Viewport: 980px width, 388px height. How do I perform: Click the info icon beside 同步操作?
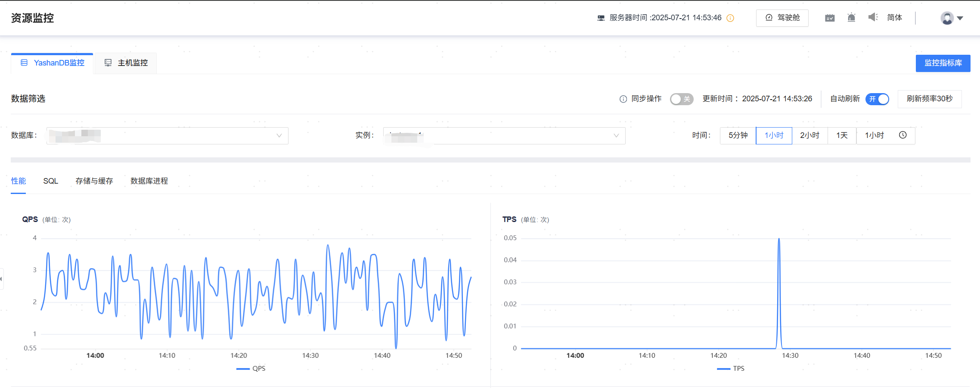623,99
